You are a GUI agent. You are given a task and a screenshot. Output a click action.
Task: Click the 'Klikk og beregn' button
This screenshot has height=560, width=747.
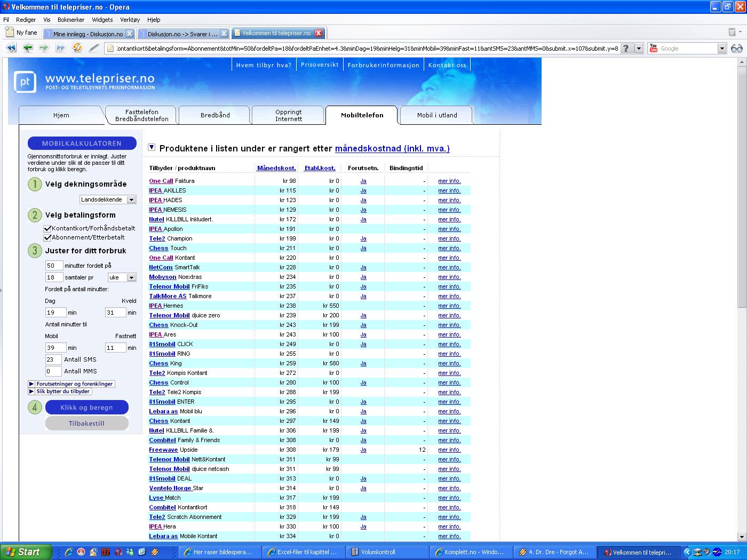pos(87,407)
